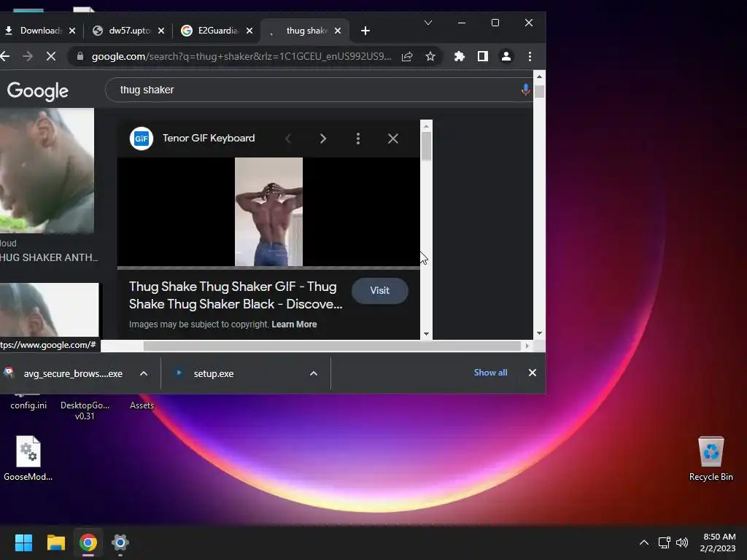The height and width of the screenshot is (560, 747).
Task: Open Settings gear in taskbar
Action: pyautogui.click(x=120, y=542)
